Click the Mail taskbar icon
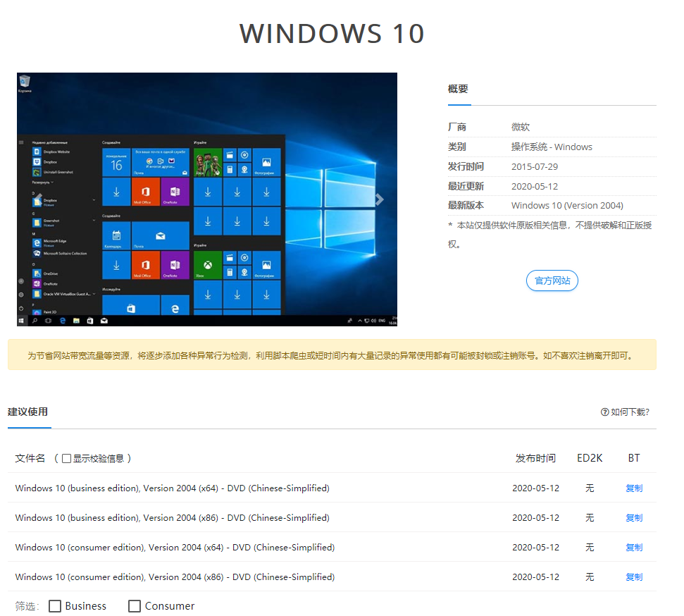 pyautogui.click(x=103, y=320)
